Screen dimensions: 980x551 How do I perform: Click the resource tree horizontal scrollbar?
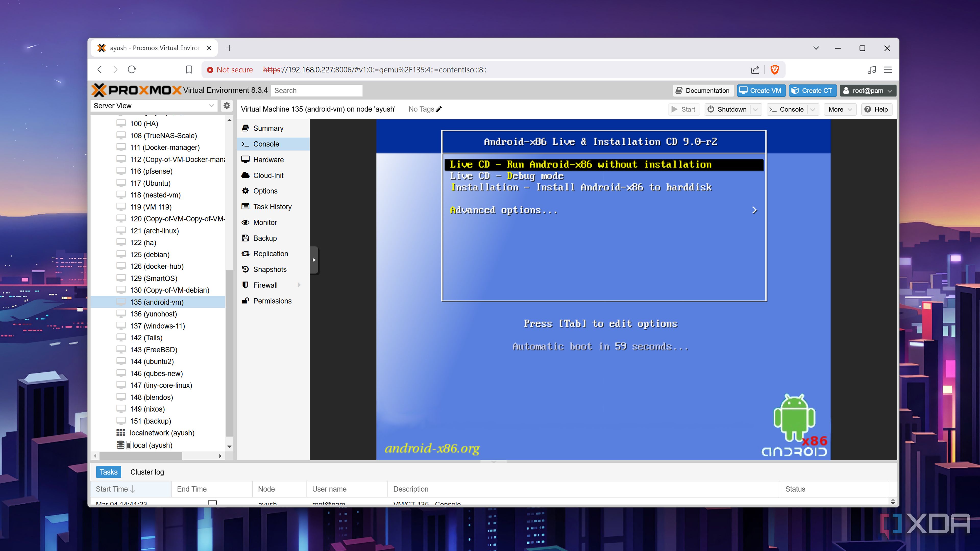141,456
